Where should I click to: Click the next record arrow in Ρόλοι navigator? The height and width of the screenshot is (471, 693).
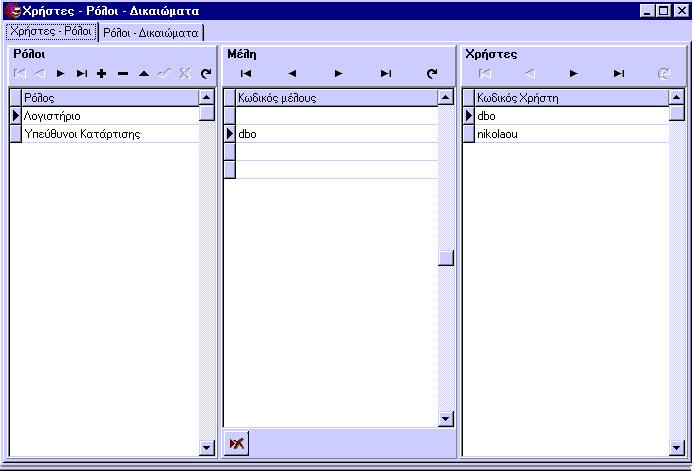(61, 74)
